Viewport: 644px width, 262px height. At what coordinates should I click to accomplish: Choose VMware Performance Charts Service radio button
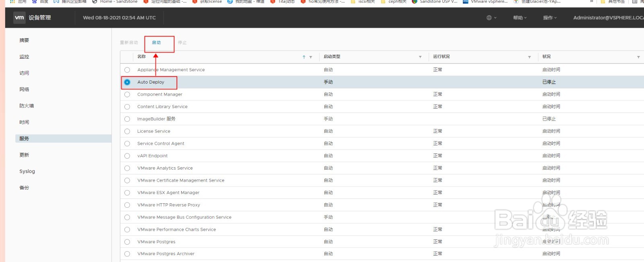(127, 229)
